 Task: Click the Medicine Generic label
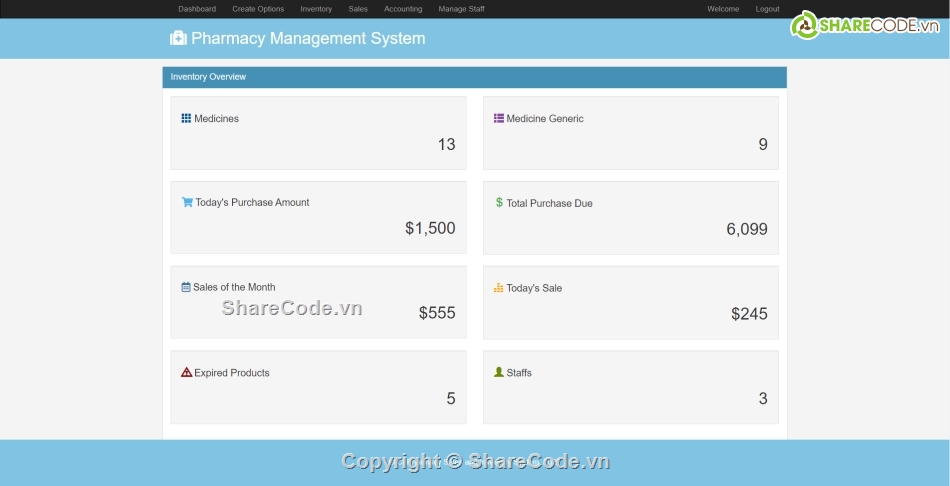click(x=545, y=119)
